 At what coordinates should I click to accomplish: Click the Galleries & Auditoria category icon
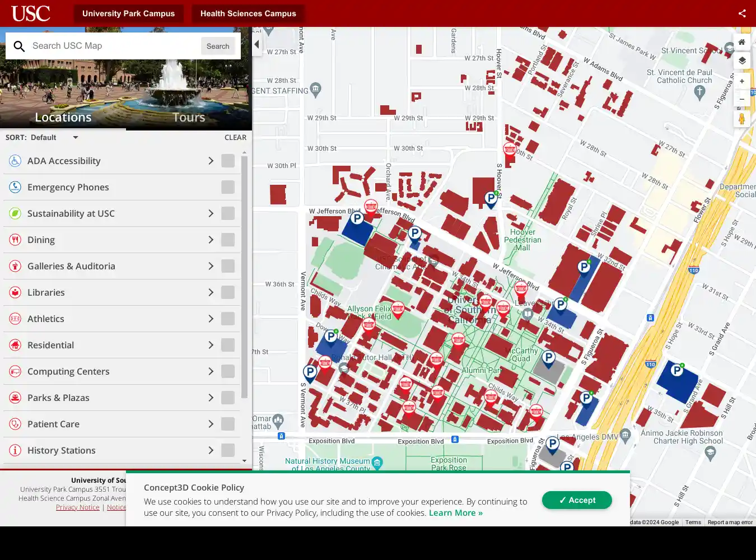click(15, 266)
